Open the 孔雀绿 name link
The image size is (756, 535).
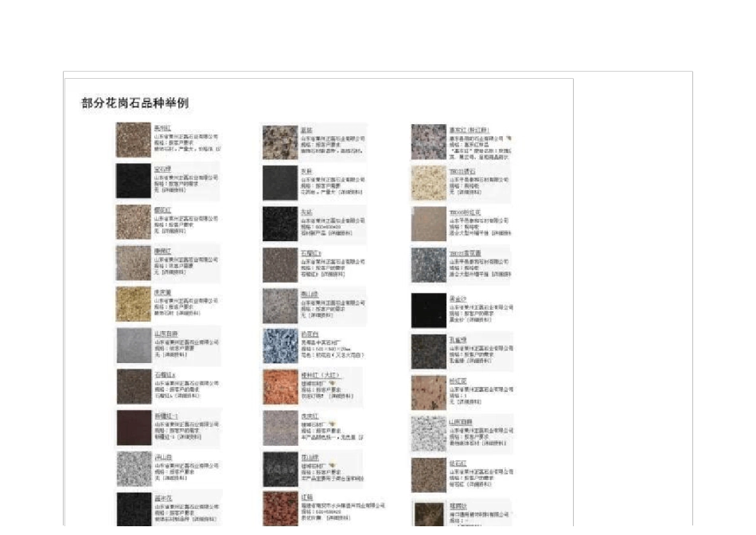[x=458, y=340]
